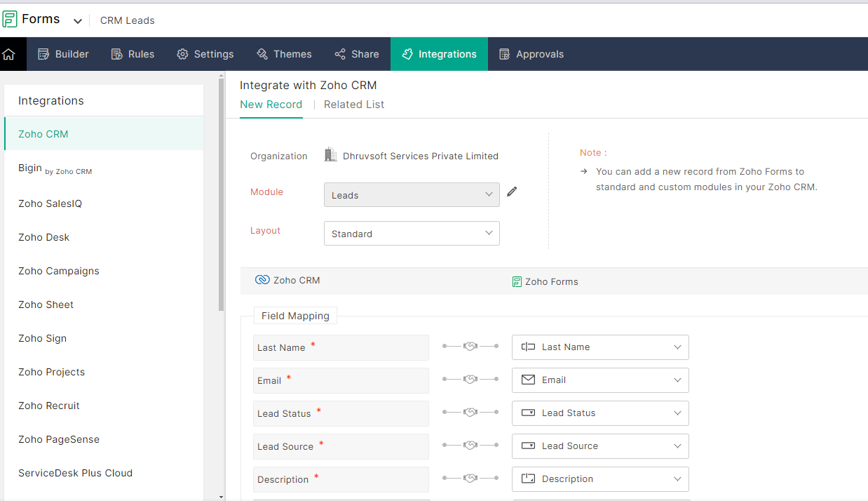Open the Forms dropdown chevron

(x=78, y=21)
